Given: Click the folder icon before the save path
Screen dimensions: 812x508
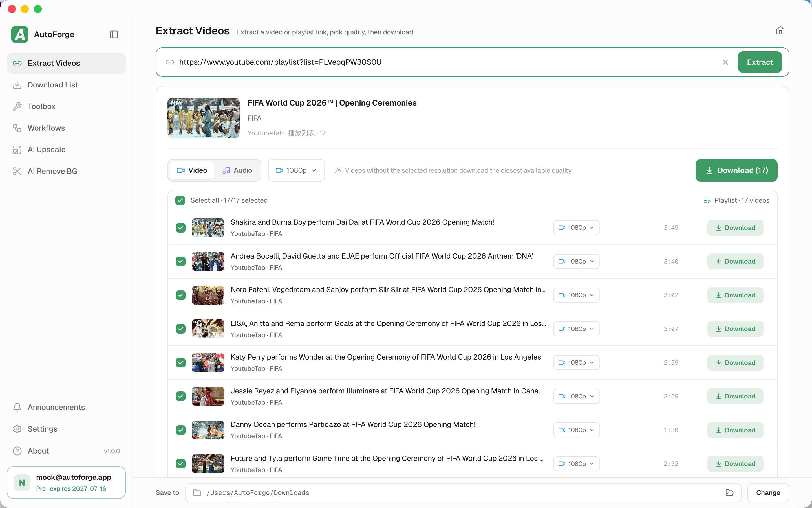Looking at the screenshot, I should (x=197, y=492).
